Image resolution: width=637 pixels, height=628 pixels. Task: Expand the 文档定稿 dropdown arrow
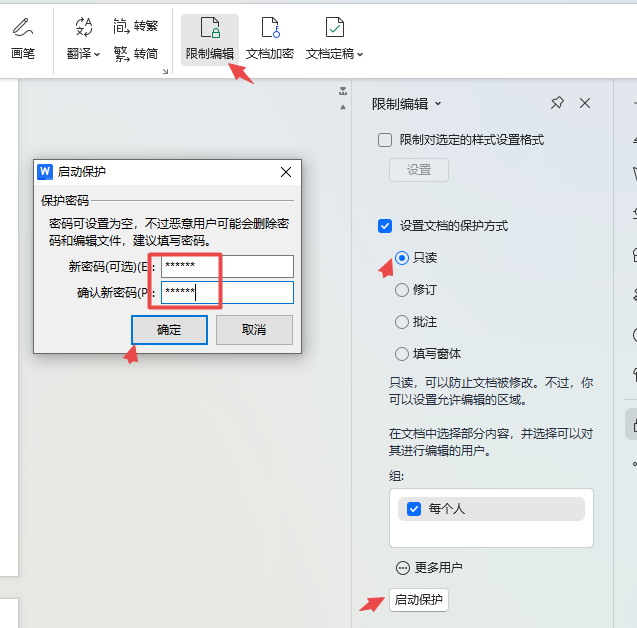pos(360,54)
